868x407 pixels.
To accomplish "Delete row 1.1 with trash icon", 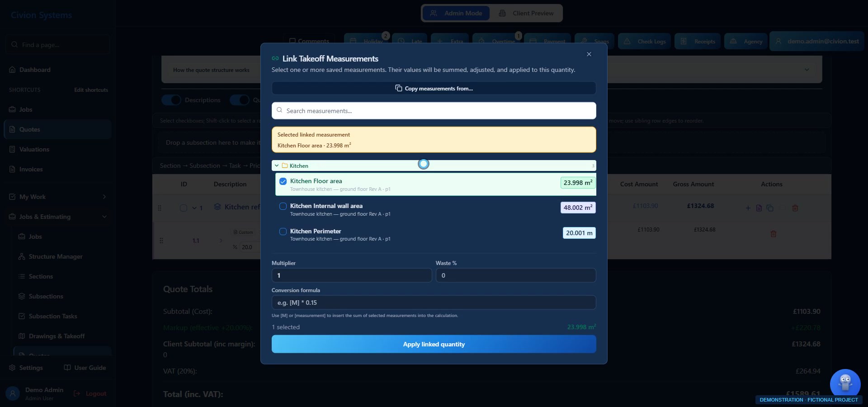I will click(x=773, y=234).
